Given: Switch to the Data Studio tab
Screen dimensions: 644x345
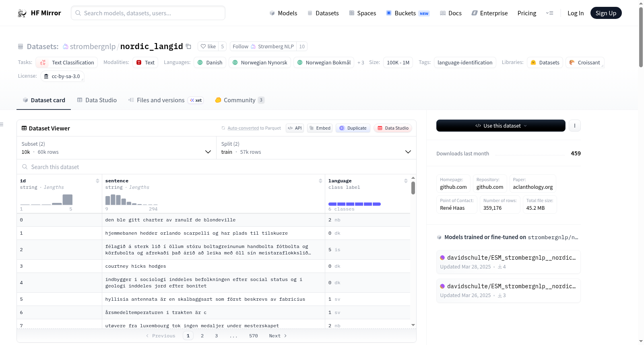Looking at the screenshot, I should coord(97,100).
